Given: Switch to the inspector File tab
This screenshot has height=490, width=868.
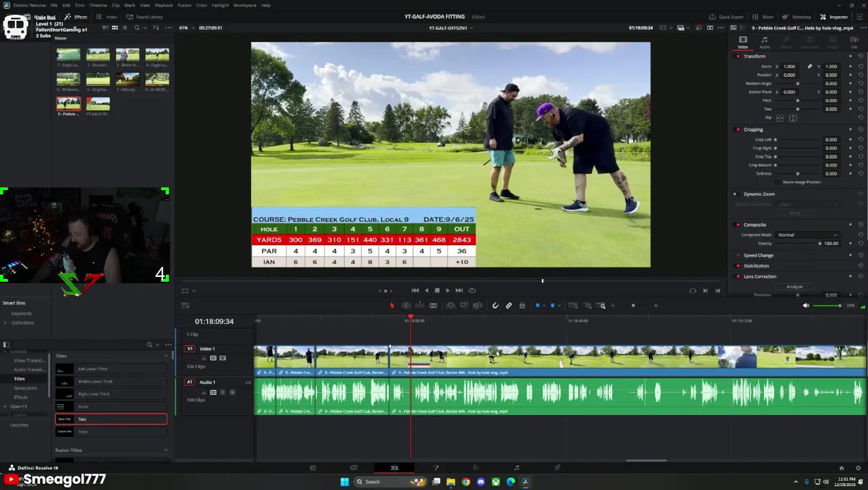Looking at the screenshot, I should pyautogui.click(x=854, y=43).
